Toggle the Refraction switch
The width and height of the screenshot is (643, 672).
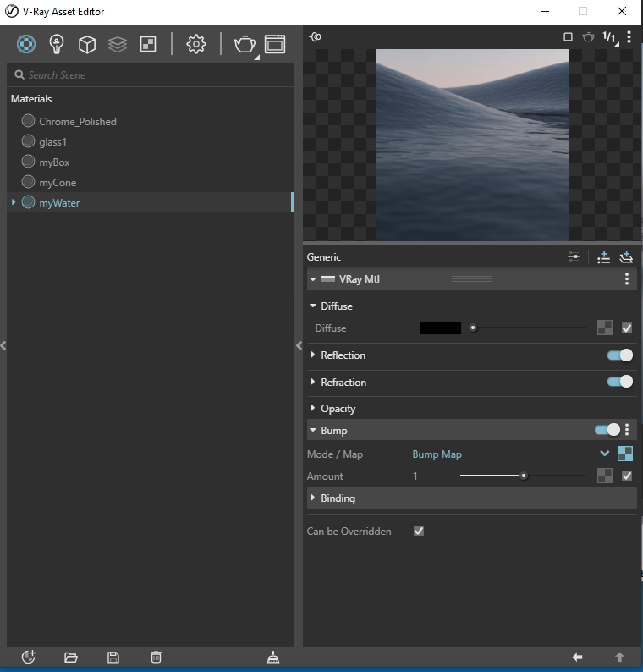point(620,382)
